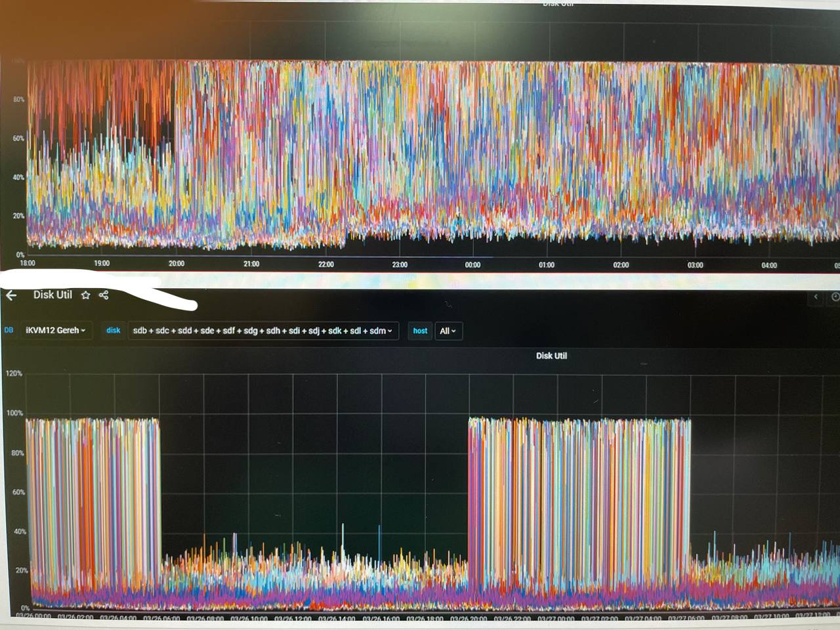The height and width of the screenshot is (630, 840).
Task: Shift time range back with left chevron
Action: [x=816, y=297]
